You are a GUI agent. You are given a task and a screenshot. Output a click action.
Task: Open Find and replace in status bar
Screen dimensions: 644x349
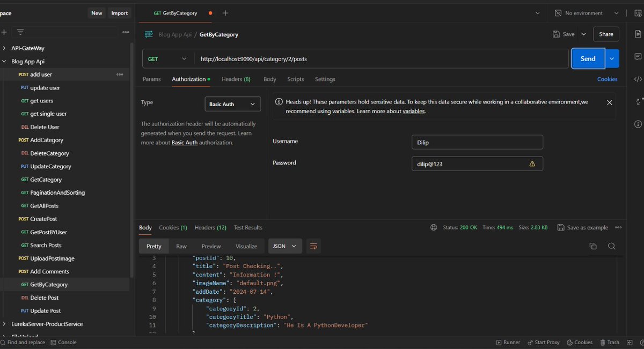(23, 342)
